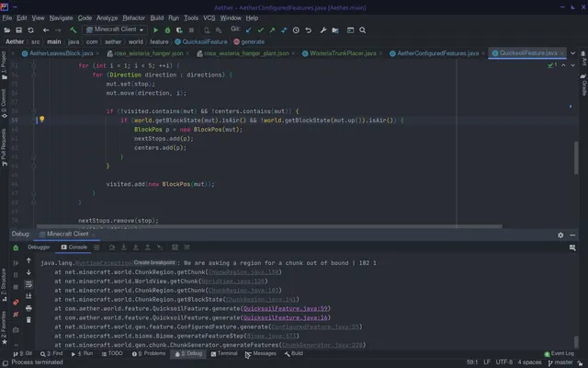Click Resume Program icon in debug sidebar

(x=16, y=263)
